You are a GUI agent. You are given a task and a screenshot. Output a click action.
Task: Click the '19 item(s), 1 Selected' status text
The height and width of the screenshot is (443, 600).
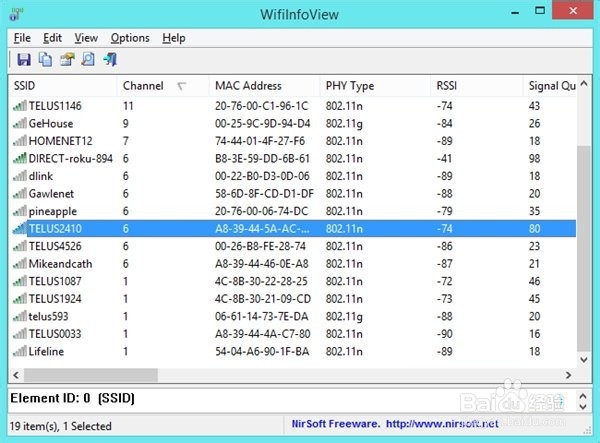(61, 426)
